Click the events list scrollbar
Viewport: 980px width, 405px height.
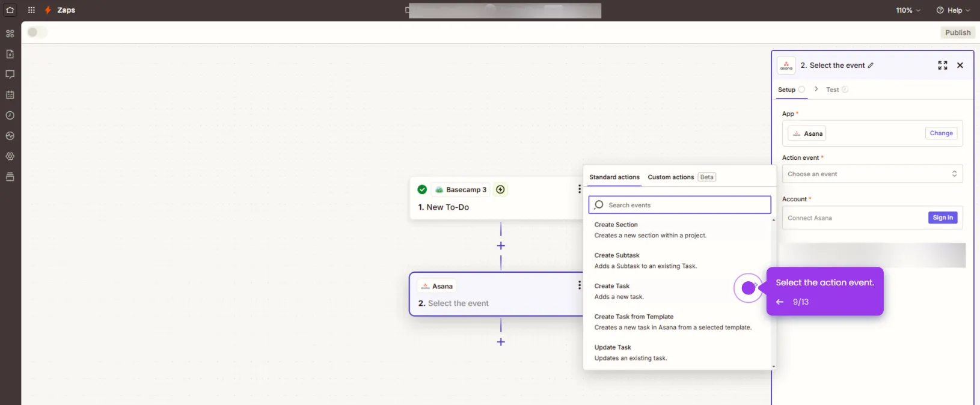[x=773, y=293]
